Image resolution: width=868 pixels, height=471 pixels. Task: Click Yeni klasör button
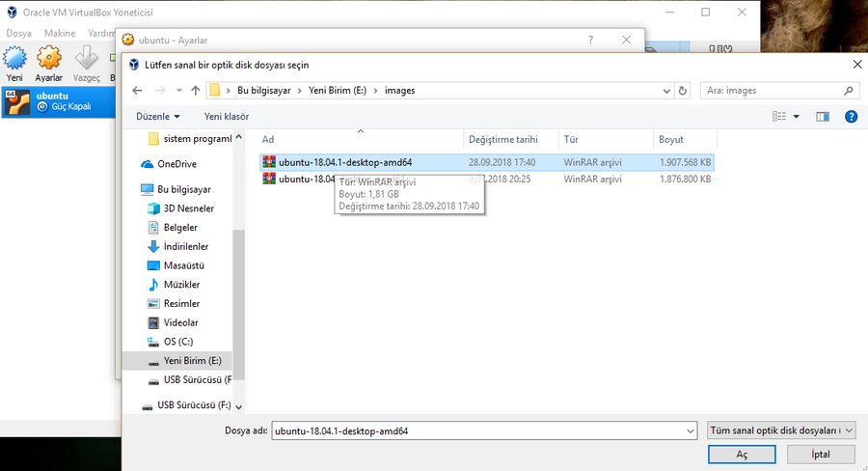point(227,116)
